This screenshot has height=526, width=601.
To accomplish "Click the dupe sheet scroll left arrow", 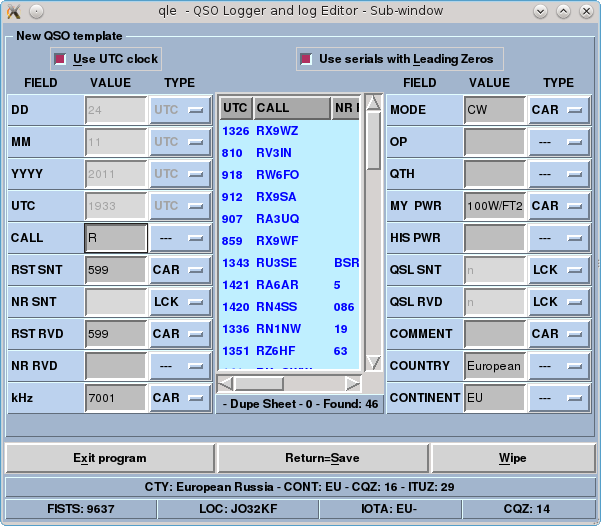I will [x=225, y=383].
